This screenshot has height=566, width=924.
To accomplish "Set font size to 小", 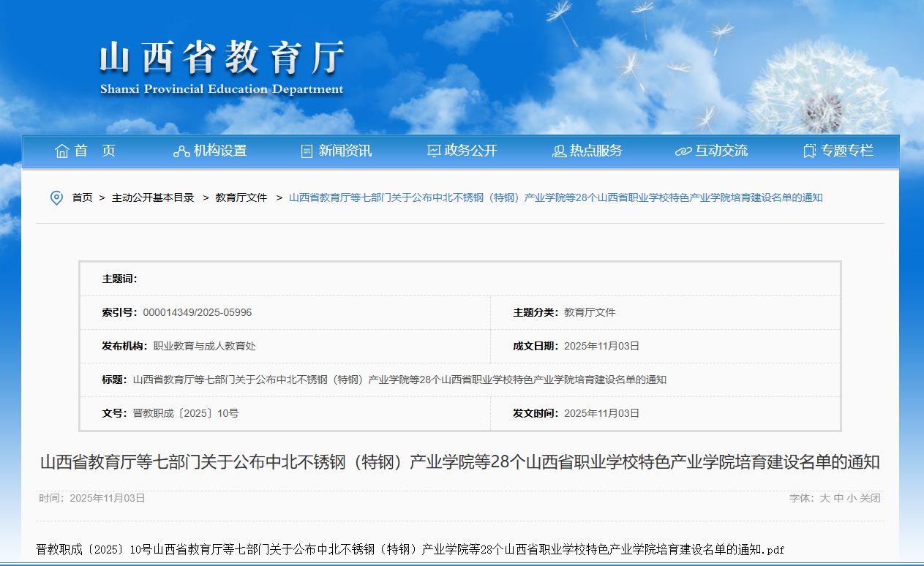I will point(852,498).
